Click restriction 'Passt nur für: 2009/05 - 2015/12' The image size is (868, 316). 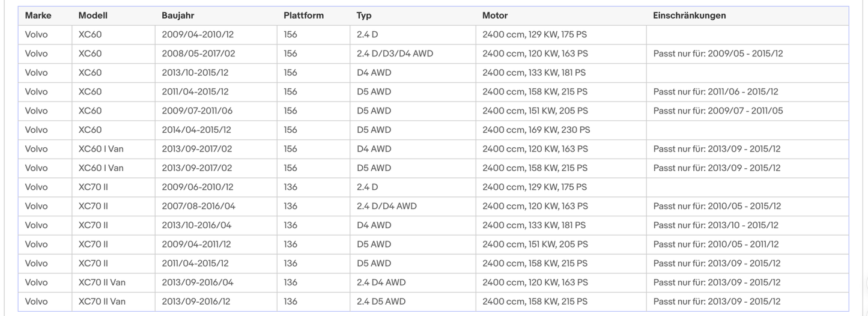point(718,53)
